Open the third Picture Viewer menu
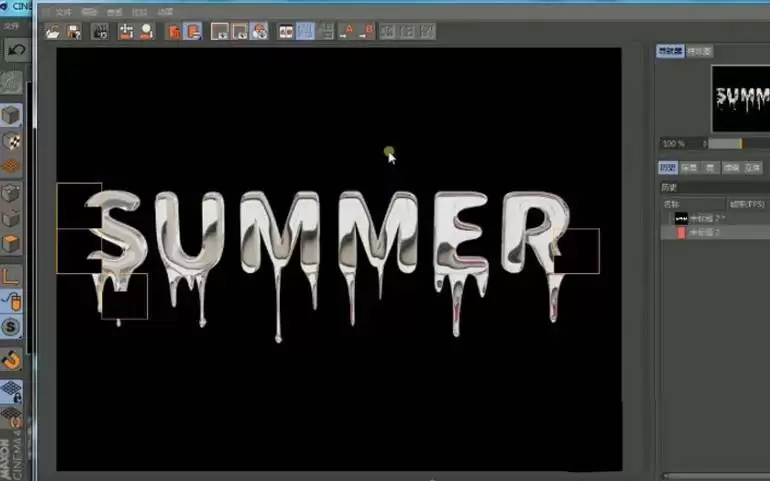This screenshot has width=770, height=481. tap(114, 12)
